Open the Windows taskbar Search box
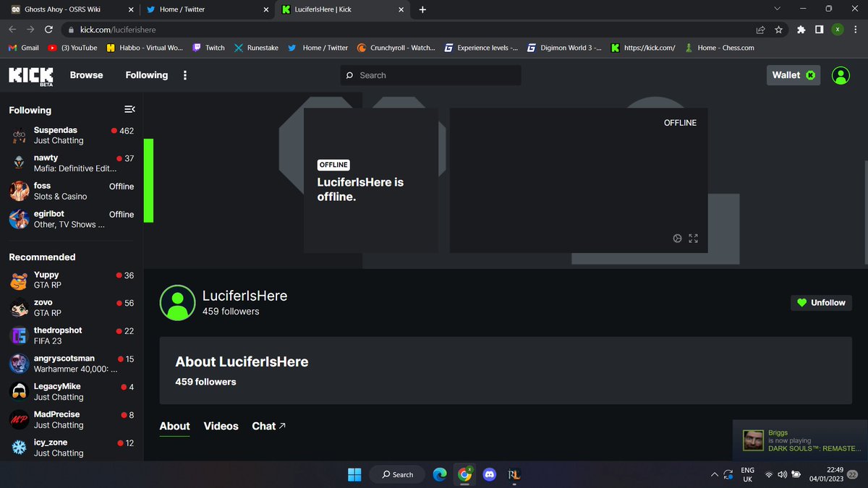868x488 pixels. [x=396, y=474]
